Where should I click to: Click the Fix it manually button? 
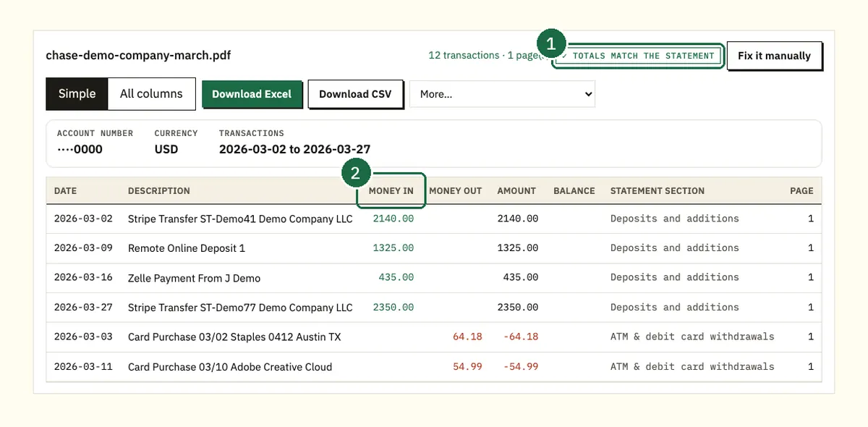(x=774, y=56)
